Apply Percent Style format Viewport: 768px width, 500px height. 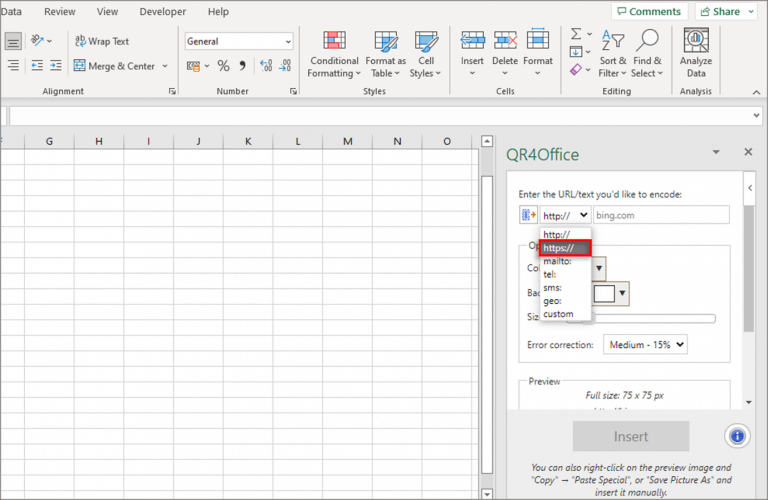[x=223, y=66]
